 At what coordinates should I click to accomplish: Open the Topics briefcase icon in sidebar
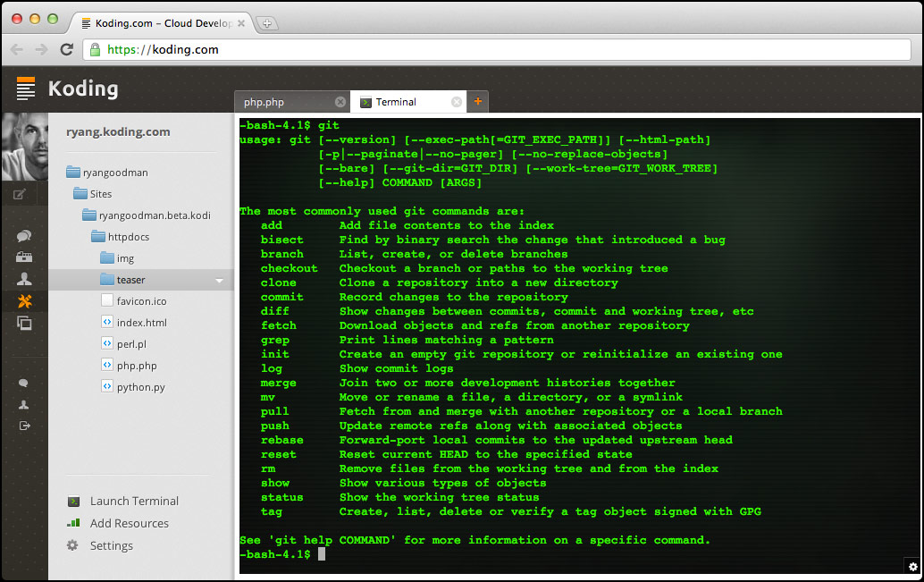pos(24,257)
